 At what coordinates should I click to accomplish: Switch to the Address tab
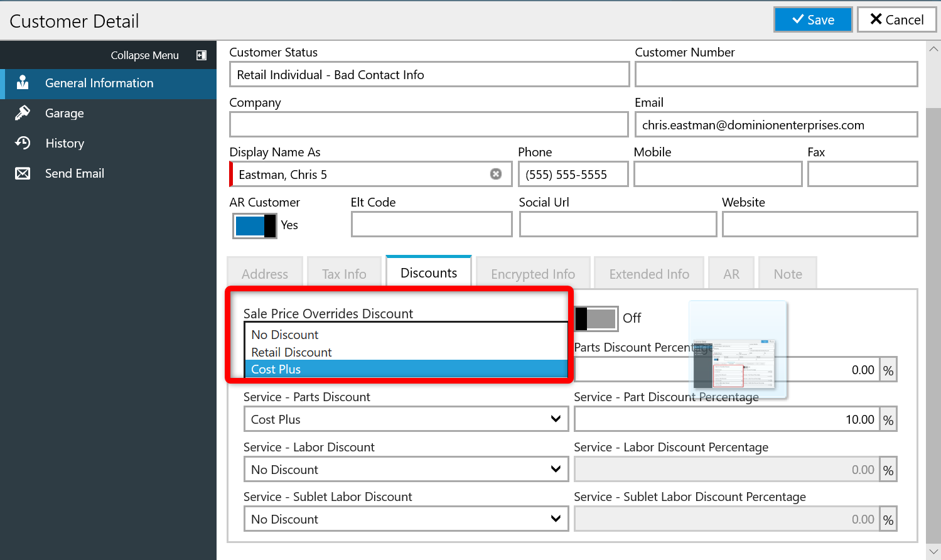[x=265, y=274]
